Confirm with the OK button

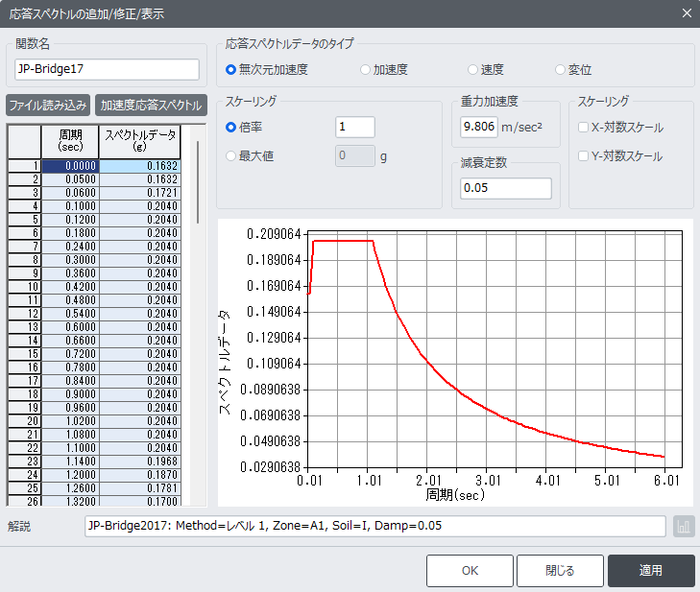470,571
